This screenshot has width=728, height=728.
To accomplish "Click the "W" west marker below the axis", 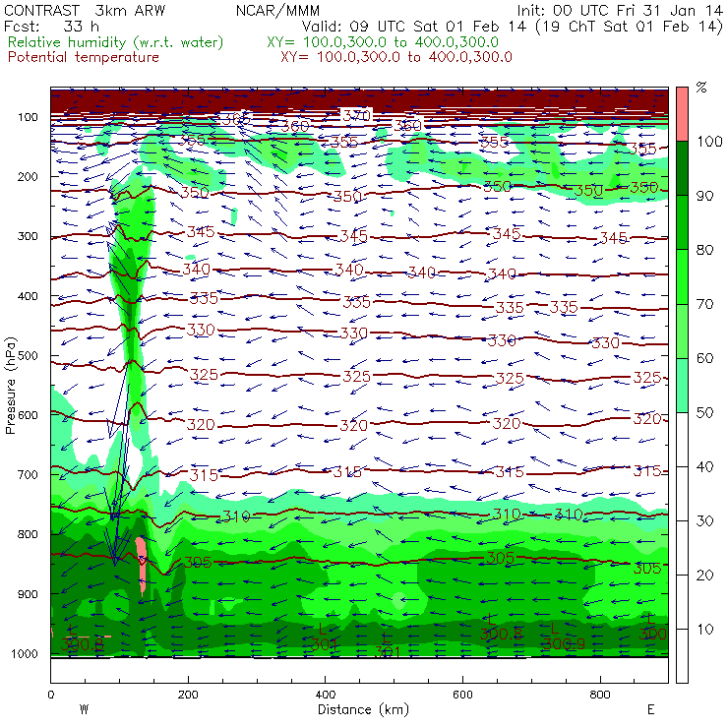I will (x=84, y=709).
